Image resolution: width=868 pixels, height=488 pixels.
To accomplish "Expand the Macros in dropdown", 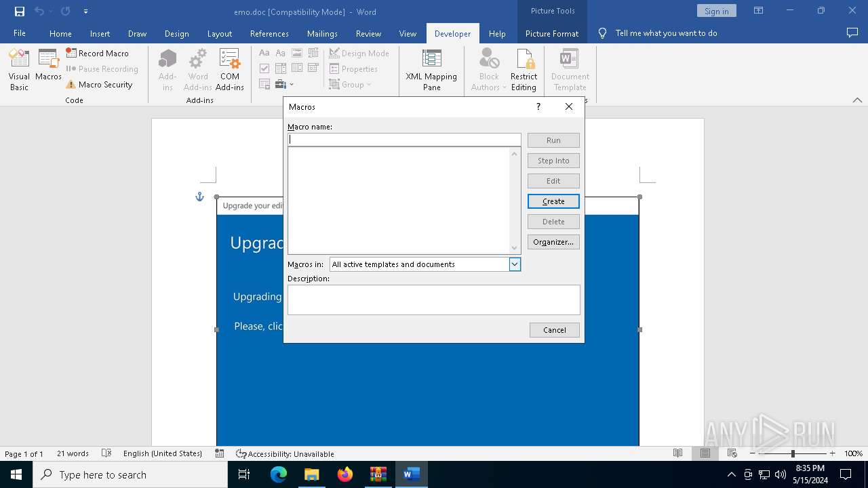I will [515, 264].
